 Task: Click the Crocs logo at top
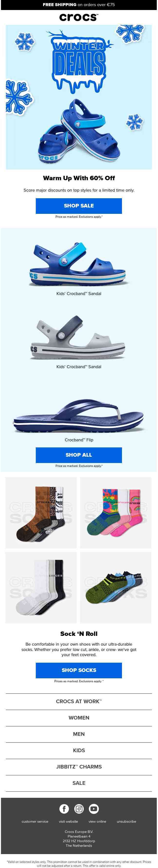(x=79, y=17)
